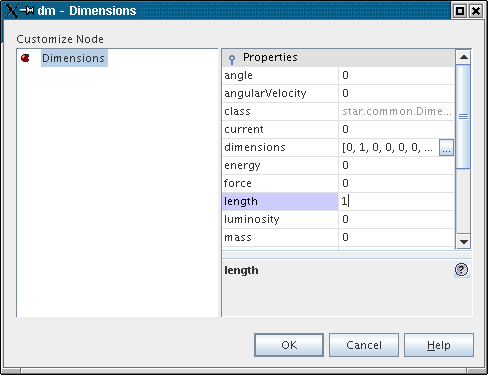
Task: Click the pin icon beside dm title
Action: coord(27,11)
